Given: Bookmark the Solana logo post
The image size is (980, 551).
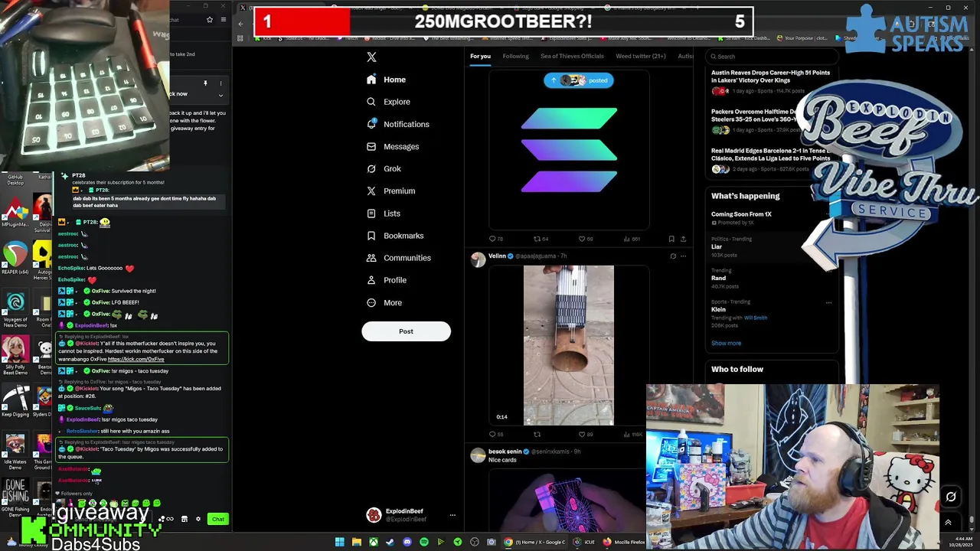Looking at the screenshot, I should click(671, 239).
